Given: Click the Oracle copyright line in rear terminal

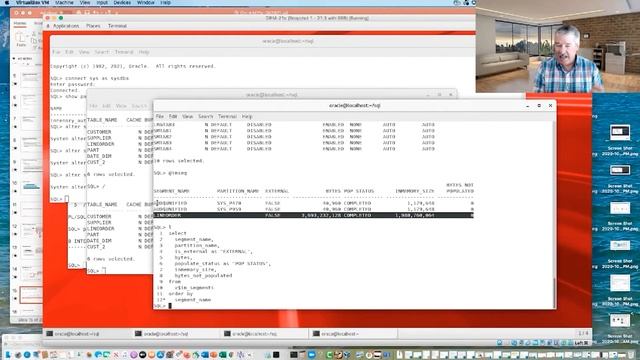Looking at the screenshot, I should pyautogui.click(x=133, y=66).
